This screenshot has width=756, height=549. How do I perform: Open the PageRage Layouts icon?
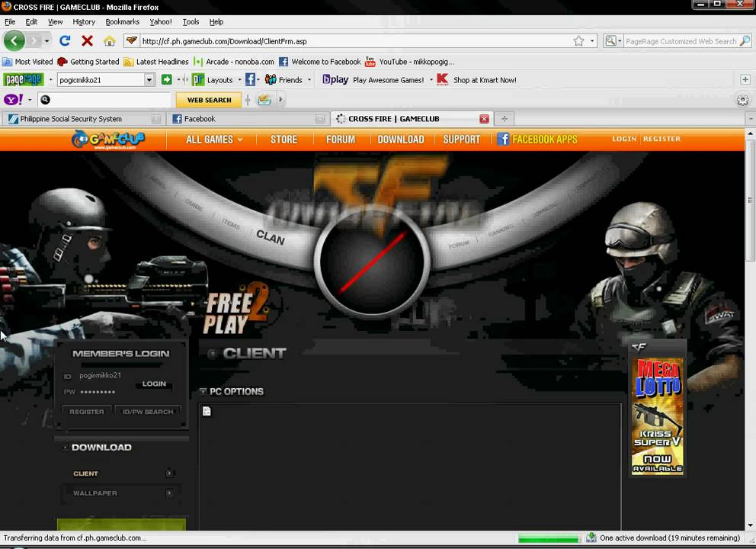tap(197, 79)
